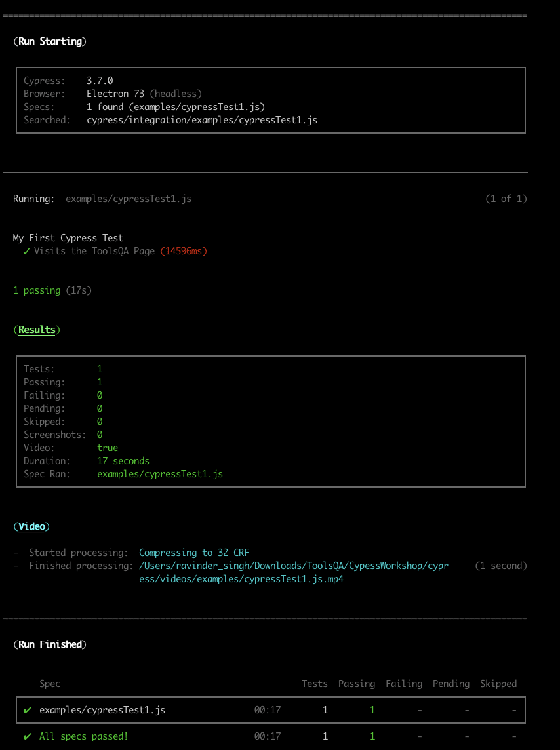
Task: Click the '(1 second)' processing time
Action: coord(501,566)
